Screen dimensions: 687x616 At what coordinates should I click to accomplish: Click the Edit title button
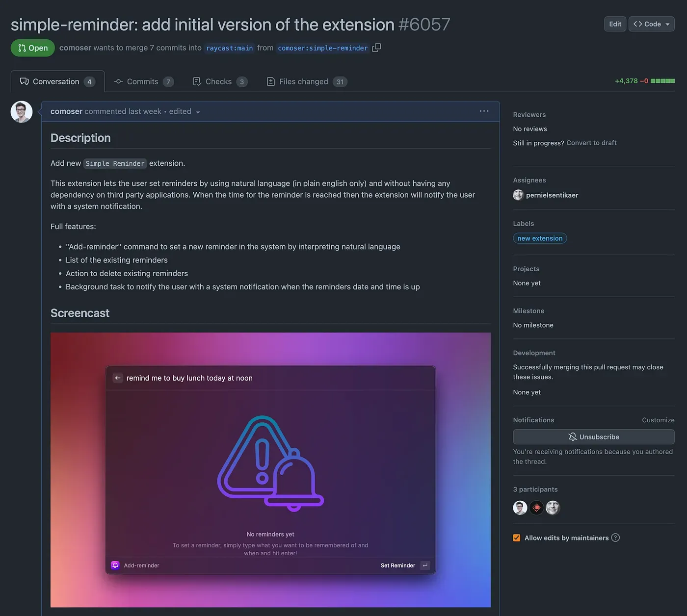click(615, 24)
